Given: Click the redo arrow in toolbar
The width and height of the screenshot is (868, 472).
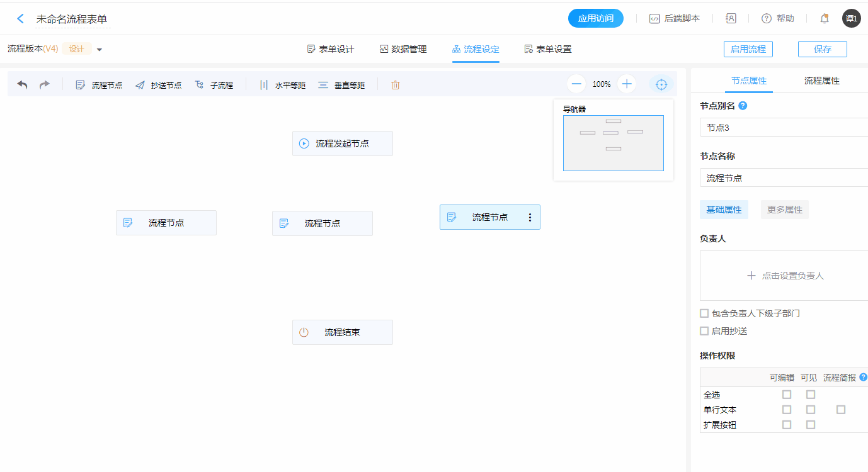Looking at the screenshot, I should coord(44,85).
